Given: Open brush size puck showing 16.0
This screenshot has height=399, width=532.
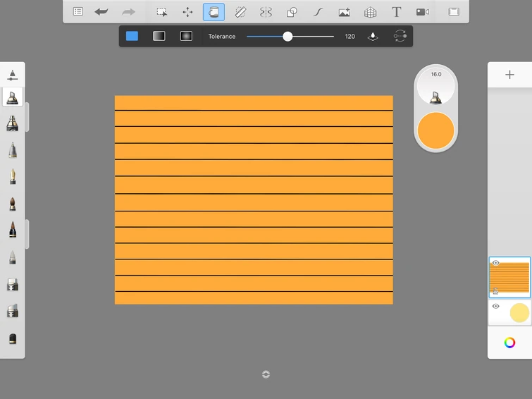Looking at the screenshot, I should (x=436, y=86).
